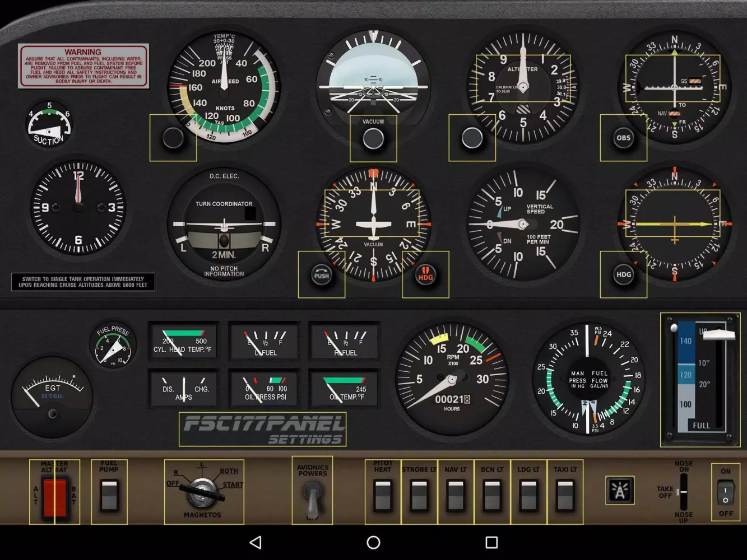The image size is (747, 560).
Task: Tap the manifold pressure fuel flow gauge
Action: click(588, 379)
